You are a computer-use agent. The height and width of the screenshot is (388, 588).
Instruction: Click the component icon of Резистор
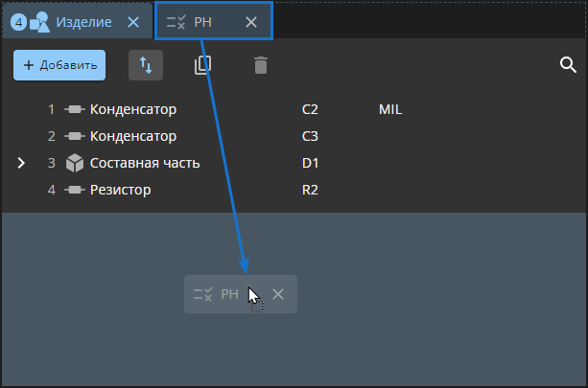pos(75,190)
